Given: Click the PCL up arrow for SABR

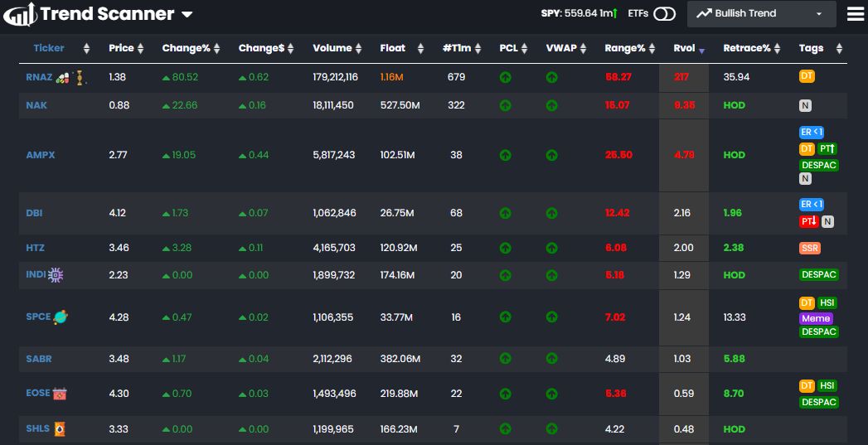Looking at the screenshot, I should tap(505, 359).
